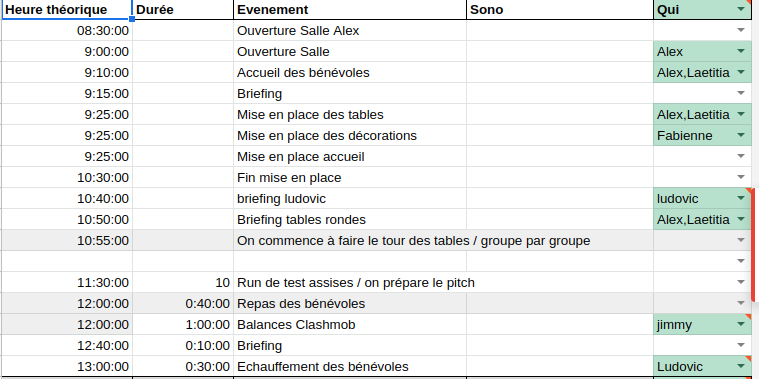Select the 08:30:00 time cell
This screenshot has width=759, height=379.
point(67,30)
